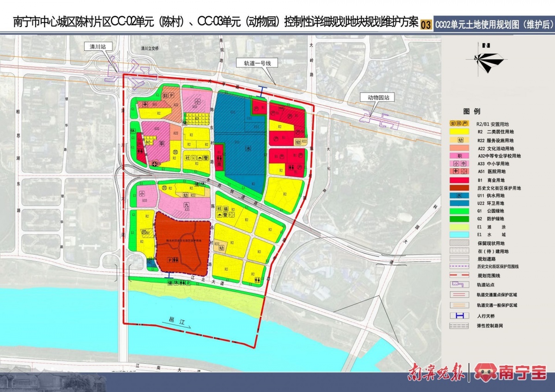Click the orange 03 page number badge

tap(426, 24)
